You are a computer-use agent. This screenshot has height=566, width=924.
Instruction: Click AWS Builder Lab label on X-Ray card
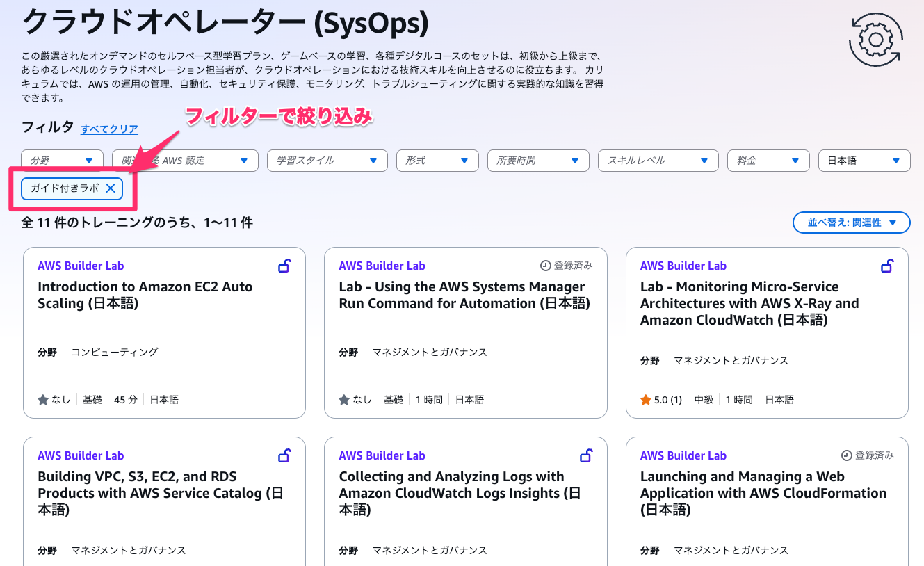pos(683,266)
